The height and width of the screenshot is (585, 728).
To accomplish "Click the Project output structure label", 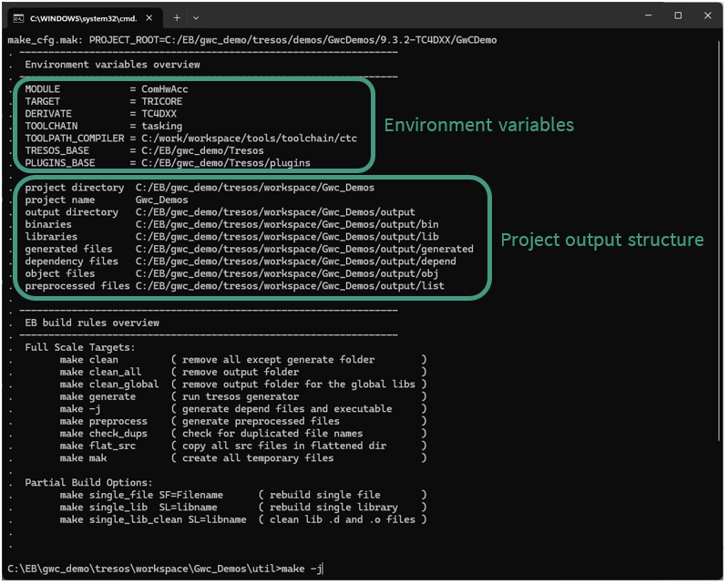I will coord(601,240).
